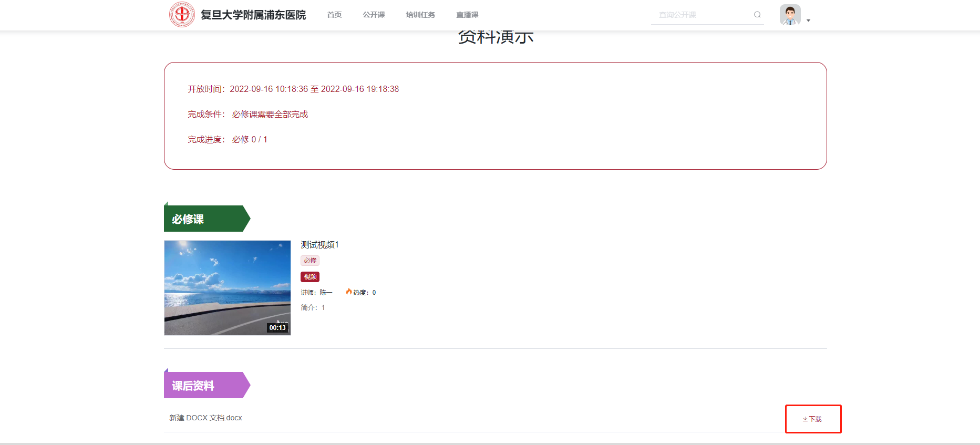
Task: Click the 必修 tag label
Action: 310,261
